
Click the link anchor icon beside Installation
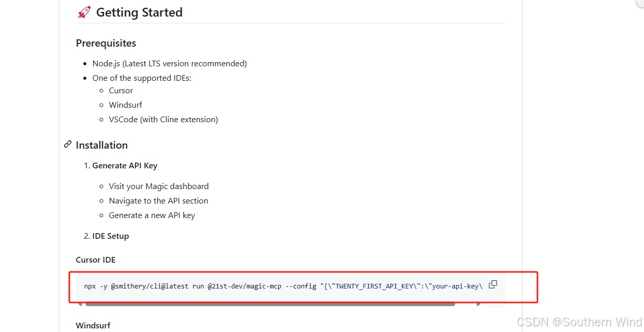click(68, 145)
